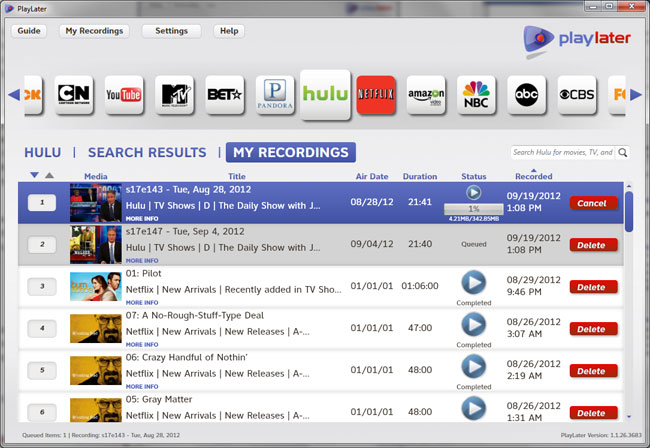The width and height of the screenshot is (650, 448).
Task: Switch to the Search Results tab
Action: [x=147, y=153]
